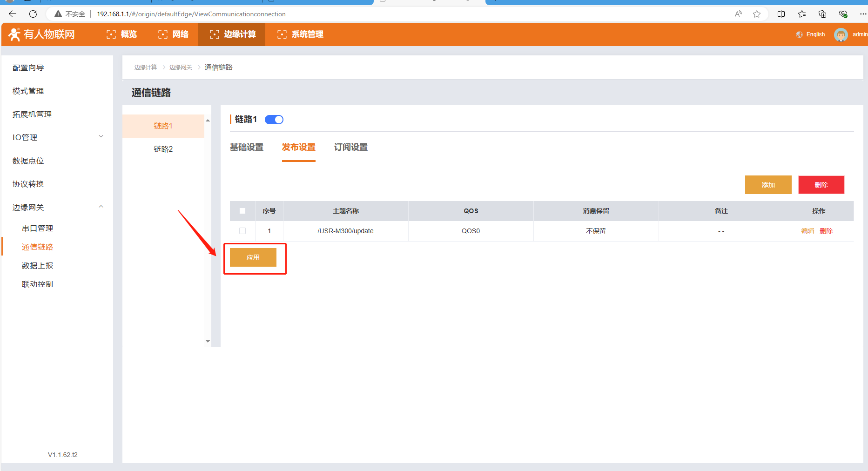This screenshot has height=471, width=868.
Task: Select 链路2 in the link list
Action: pos(163,149)
